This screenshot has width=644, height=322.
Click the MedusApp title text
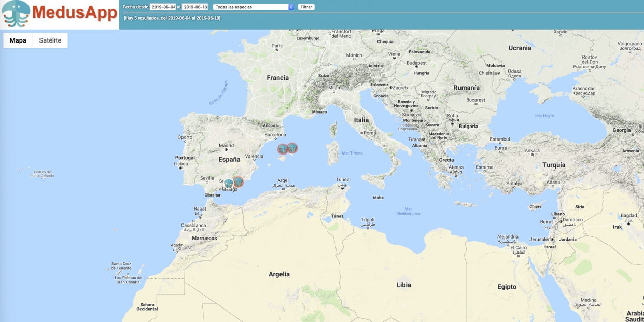click(75, 13)
